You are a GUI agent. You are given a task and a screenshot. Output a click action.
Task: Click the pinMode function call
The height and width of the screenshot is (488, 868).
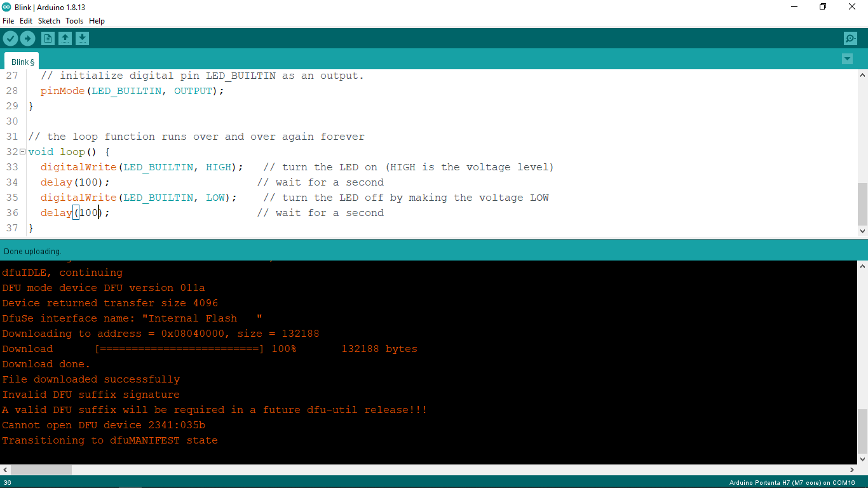pos(63,91)
